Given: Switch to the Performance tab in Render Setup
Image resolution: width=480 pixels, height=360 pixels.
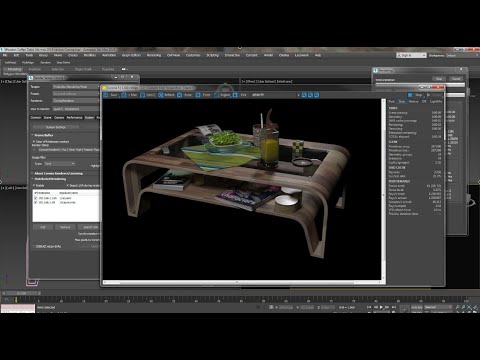Looking at the screenshot, I should 74,118.
